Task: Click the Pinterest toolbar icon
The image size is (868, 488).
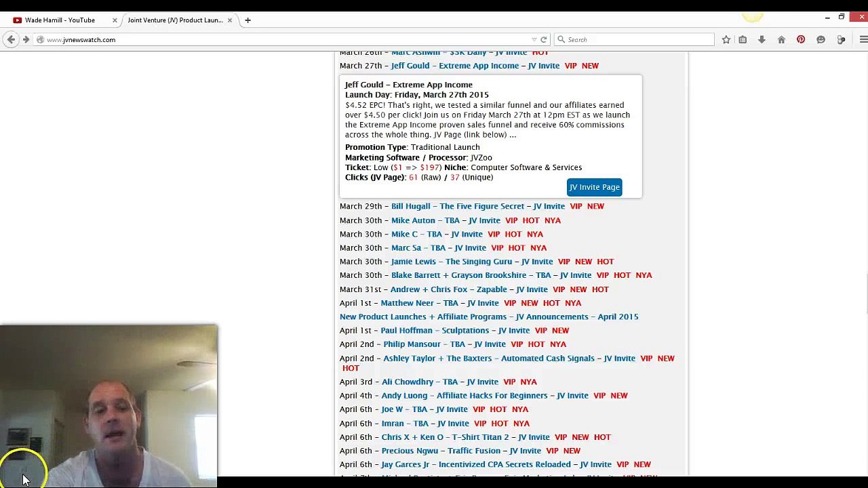Action: click(x=801, y=40)
